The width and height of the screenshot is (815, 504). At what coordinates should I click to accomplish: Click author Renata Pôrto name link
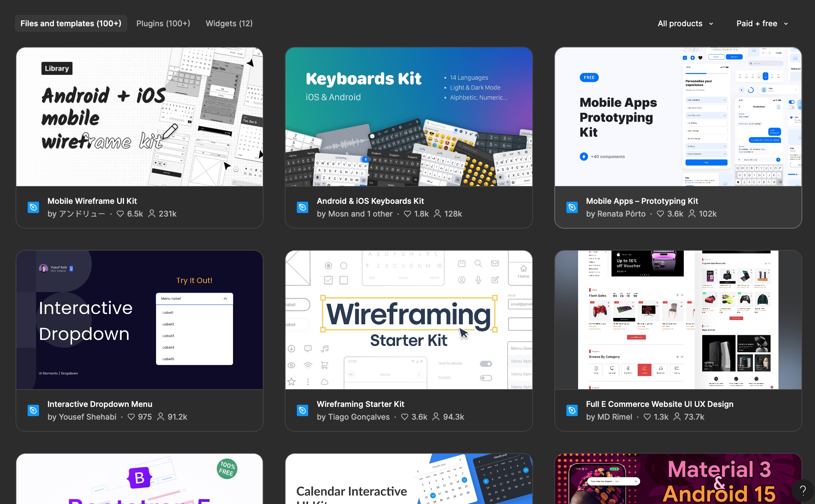coord(621,214)
